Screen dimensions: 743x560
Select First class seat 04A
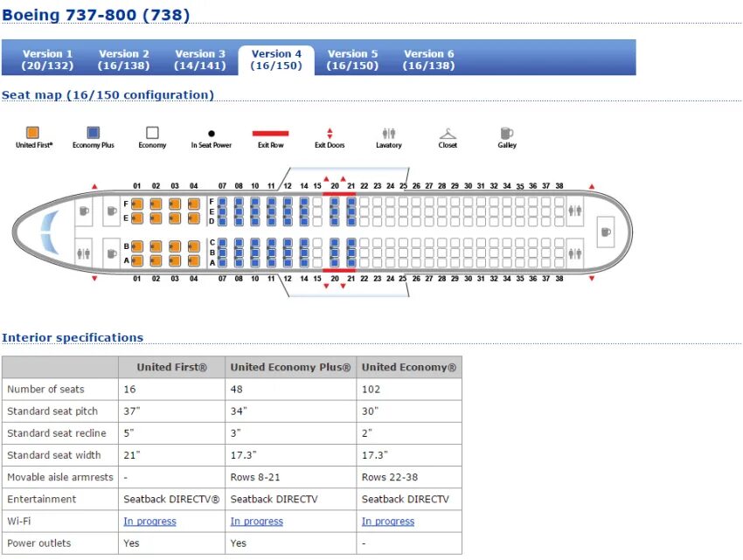click(194, 260)
